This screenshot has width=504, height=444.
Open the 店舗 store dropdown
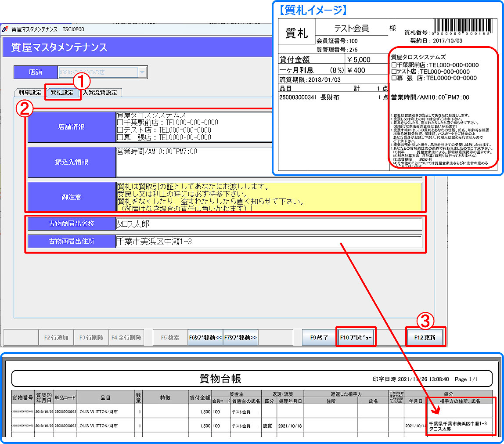coord(142,72)
